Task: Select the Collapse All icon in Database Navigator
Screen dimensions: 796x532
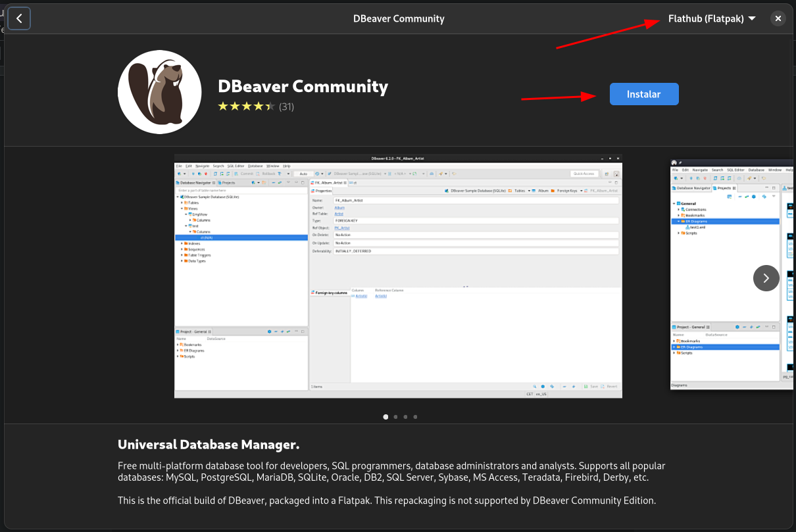Action: pos(273,183)
